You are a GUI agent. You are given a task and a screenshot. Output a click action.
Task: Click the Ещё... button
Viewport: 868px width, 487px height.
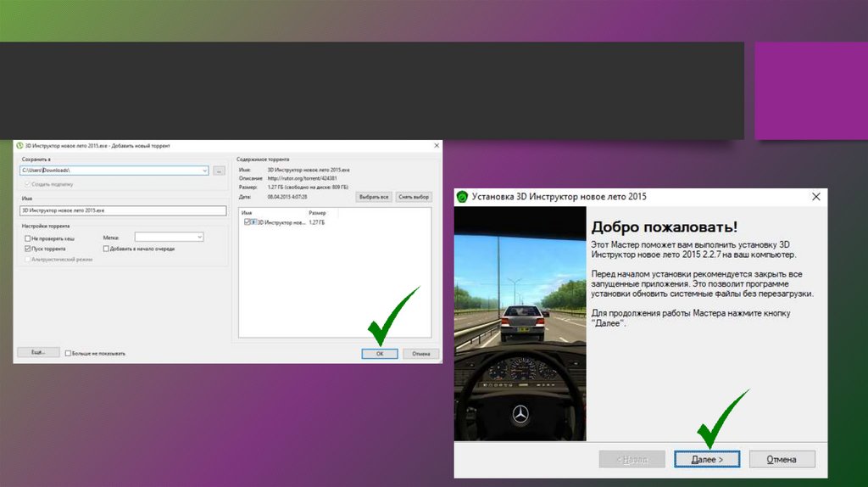(38, 352)
